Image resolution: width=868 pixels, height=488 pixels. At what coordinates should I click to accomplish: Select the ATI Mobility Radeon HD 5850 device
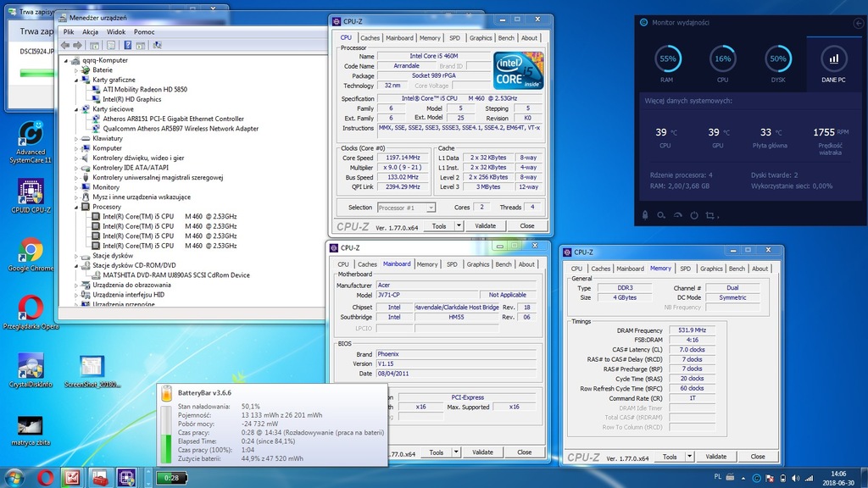click(145, 90)
